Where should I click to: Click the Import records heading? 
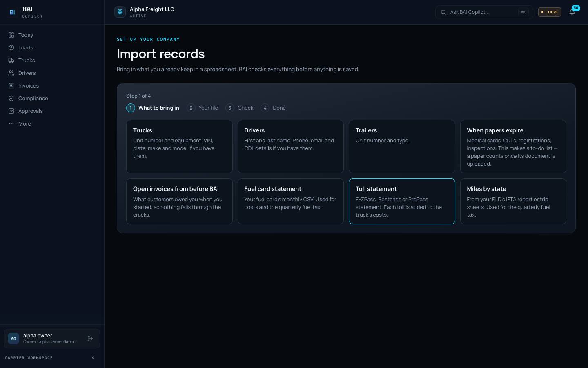click(x=160, y=54)
